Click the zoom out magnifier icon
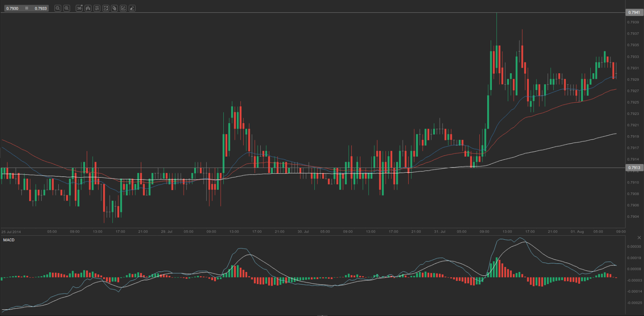The width and height of the screenshot is (644, 316). click(x=58, y=8)
